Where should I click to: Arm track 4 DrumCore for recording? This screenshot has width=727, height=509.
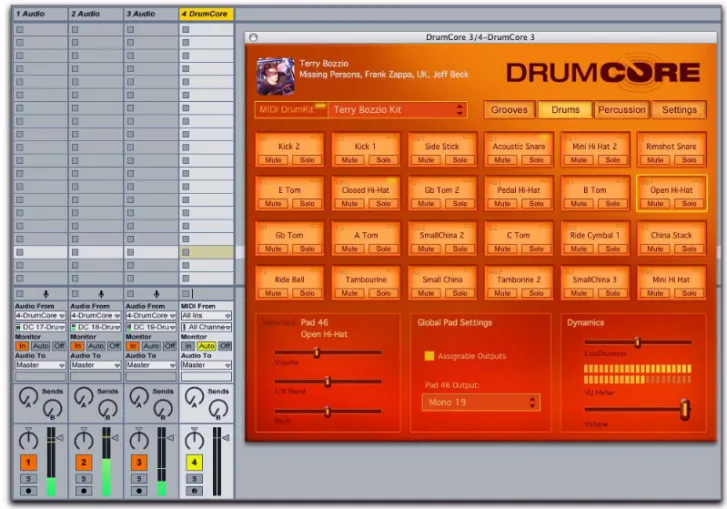pos(194,491)
